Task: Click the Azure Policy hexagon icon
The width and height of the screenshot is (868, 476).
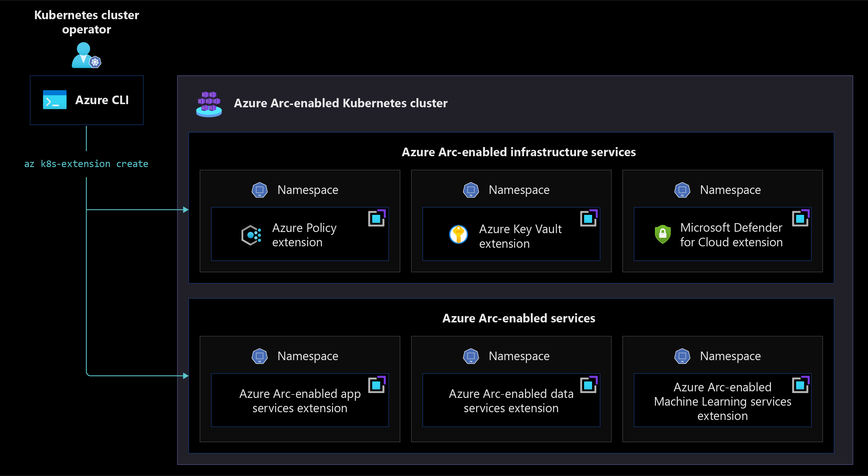Action: [251, 235]
